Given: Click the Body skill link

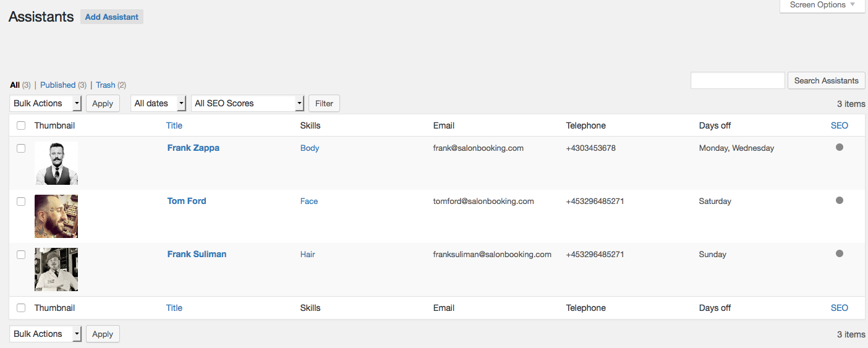Looking at the screenshot, I should (310, 148).
